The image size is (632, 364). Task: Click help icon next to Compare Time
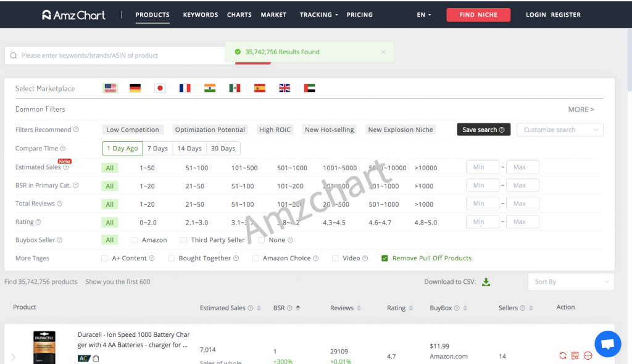pos(63,148)
